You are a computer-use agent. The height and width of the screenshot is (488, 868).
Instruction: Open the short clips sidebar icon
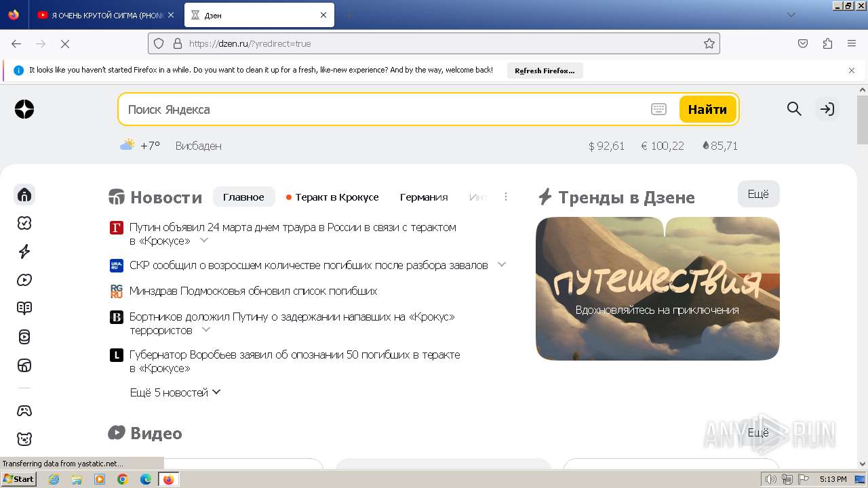click(x=24, y=337)
